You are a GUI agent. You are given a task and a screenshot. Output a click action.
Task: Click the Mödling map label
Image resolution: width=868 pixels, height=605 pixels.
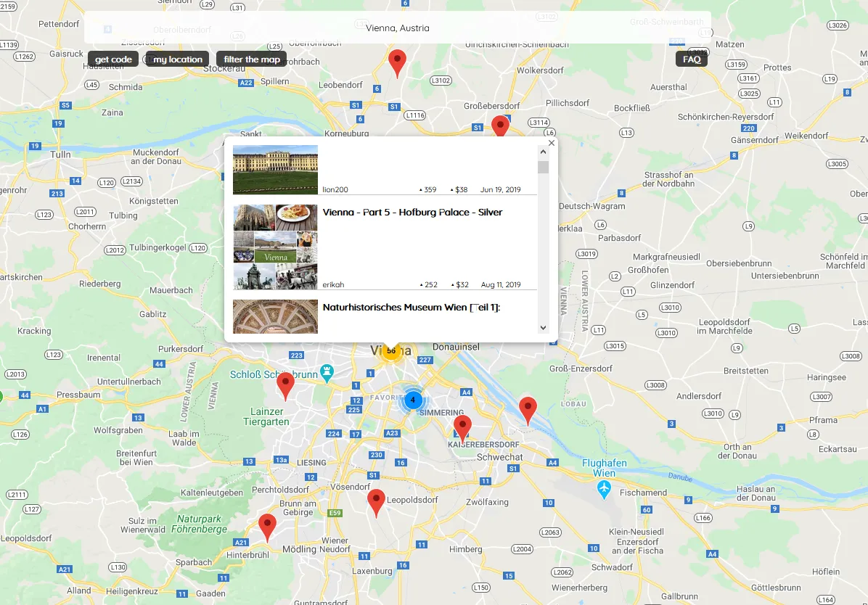pos(299,549)
